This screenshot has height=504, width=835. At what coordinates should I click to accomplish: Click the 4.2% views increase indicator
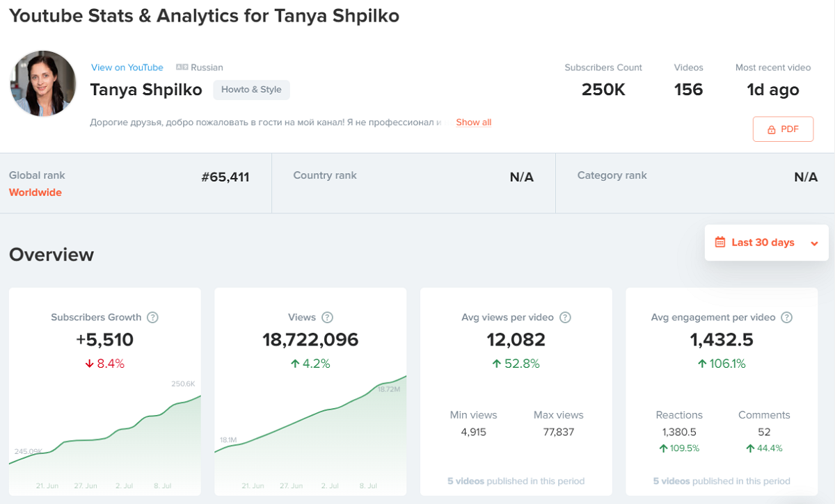310,364
